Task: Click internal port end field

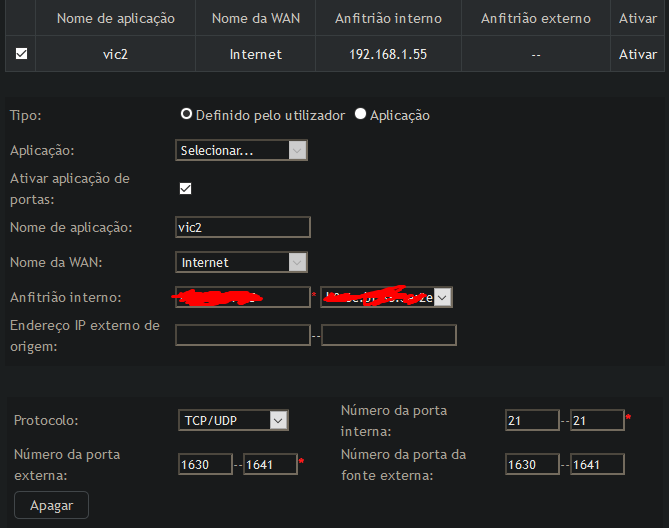Action: click(597, 420)
